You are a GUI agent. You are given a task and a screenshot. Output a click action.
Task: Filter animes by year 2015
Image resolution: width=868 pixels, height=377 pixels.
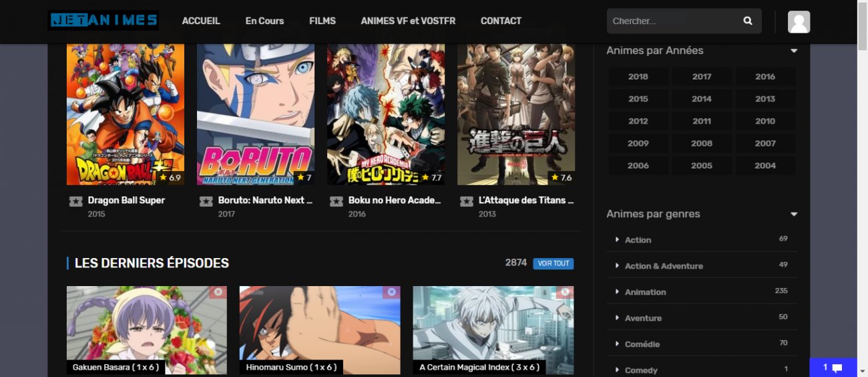tap(638, 99)
